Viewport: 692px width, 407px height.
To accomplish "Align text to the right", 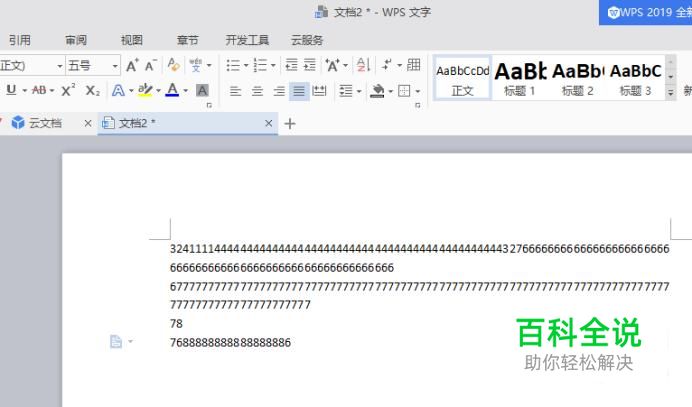I will click(x=278, y=91).
